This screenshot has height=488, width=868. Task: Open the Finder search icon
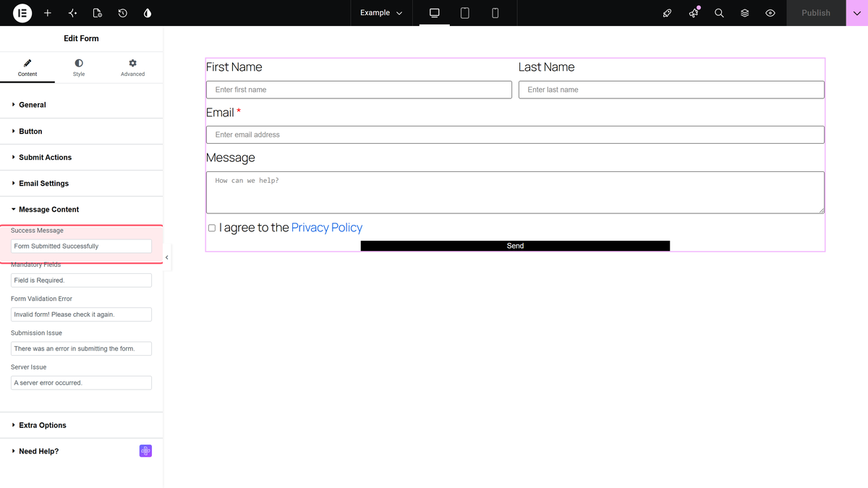coord(719,13)
